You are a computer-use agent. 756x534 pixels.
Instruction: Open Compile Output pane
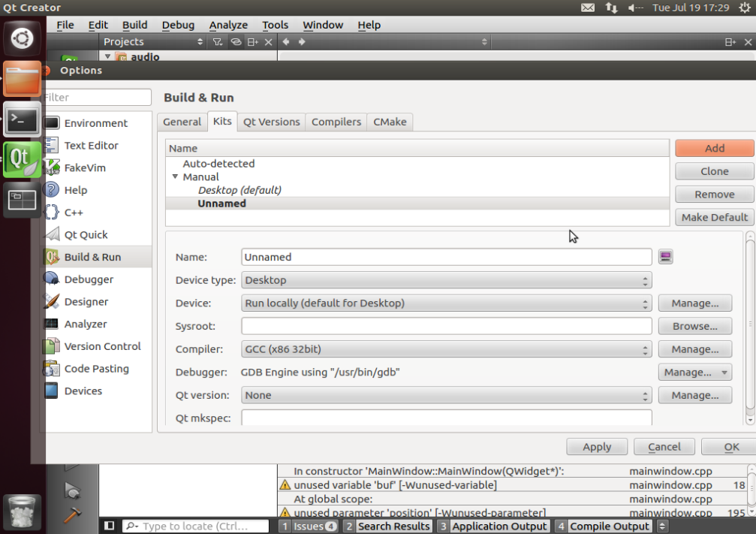603,526
